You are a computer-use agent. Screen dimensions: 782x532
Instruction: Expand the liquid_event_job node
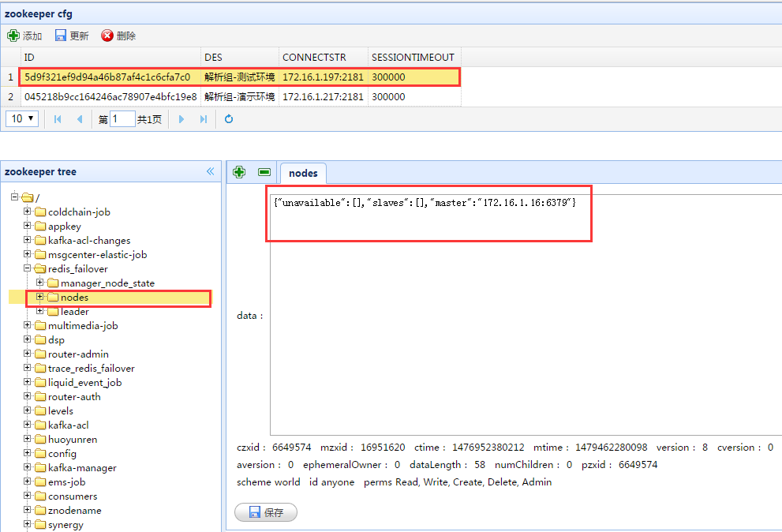tap(28, 382)
